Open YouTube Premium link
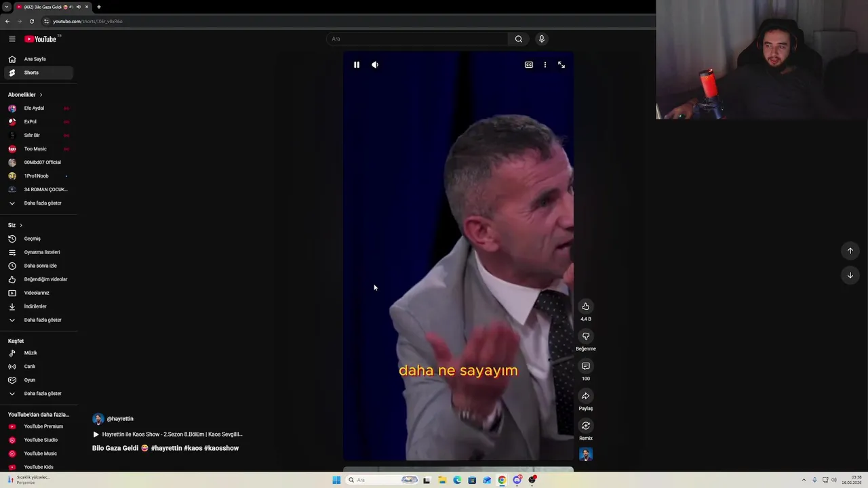 click(38, 426)
